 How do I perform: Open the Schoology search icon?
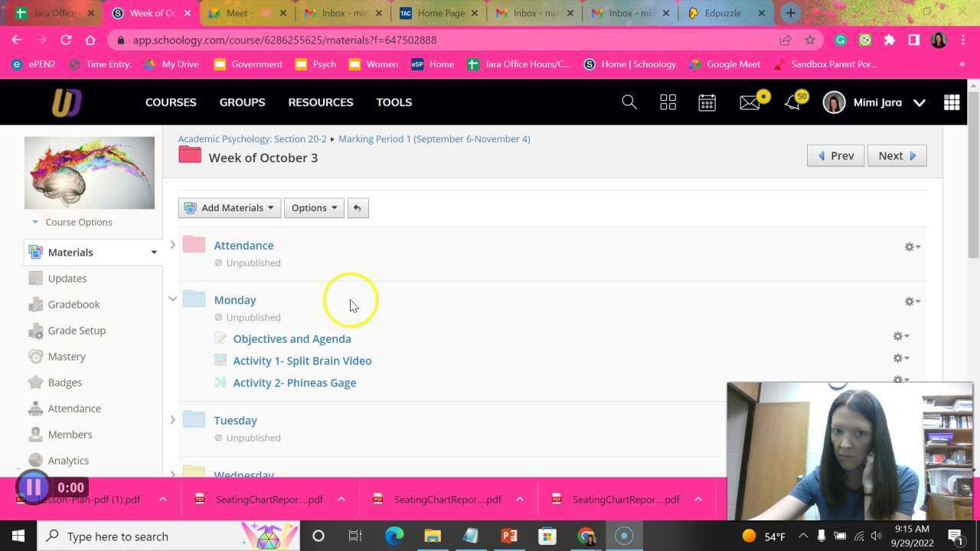(x=629, y=103)
